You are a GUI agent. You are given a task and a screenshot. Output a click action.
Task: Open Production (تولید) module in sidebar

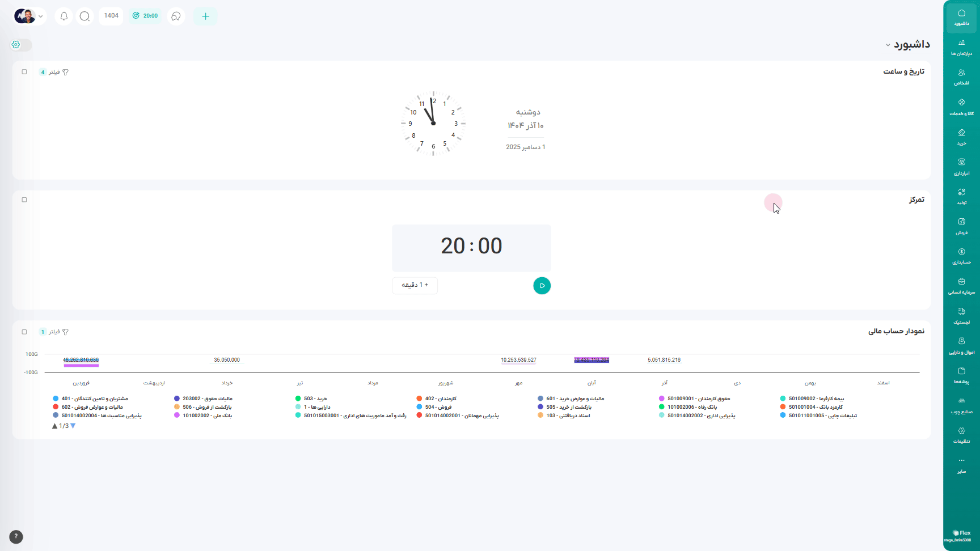tap(961, 196)
